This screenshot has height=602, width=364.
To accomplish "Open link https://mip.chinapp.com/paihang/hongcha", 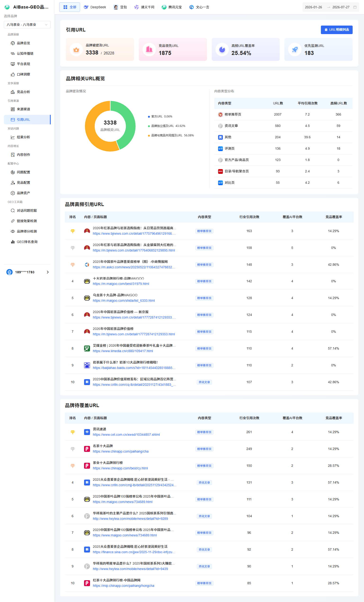I will coord(124,585).
